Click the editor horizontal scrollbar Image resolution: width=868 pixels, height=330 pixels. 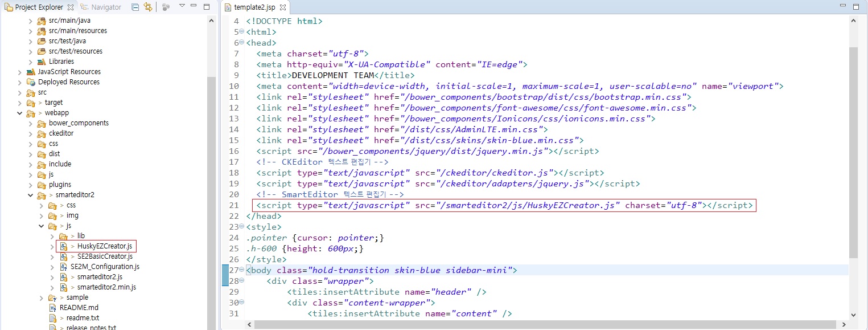pos(545,324)
